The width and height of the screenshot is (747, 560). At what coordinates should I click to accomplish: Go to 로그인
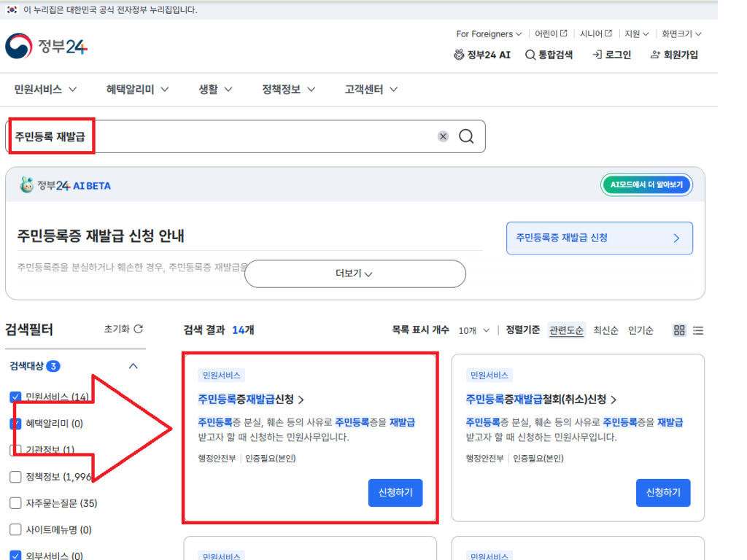point(612,55)
